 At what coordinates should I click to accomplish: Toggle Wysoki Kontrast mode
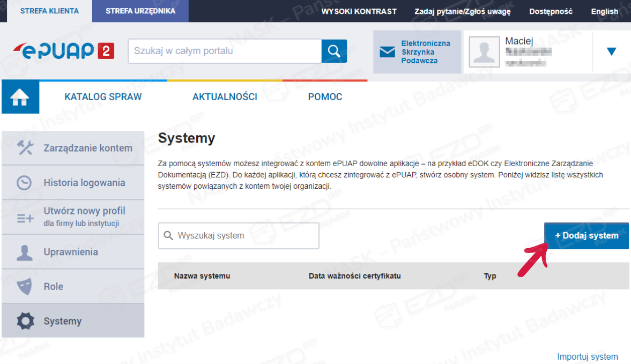(359, 11)
